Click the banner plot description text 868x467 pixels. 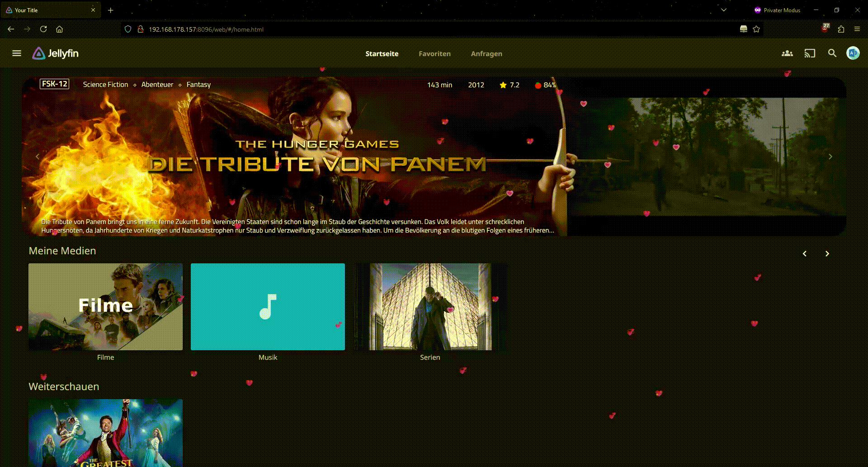(x=297, y=226)
